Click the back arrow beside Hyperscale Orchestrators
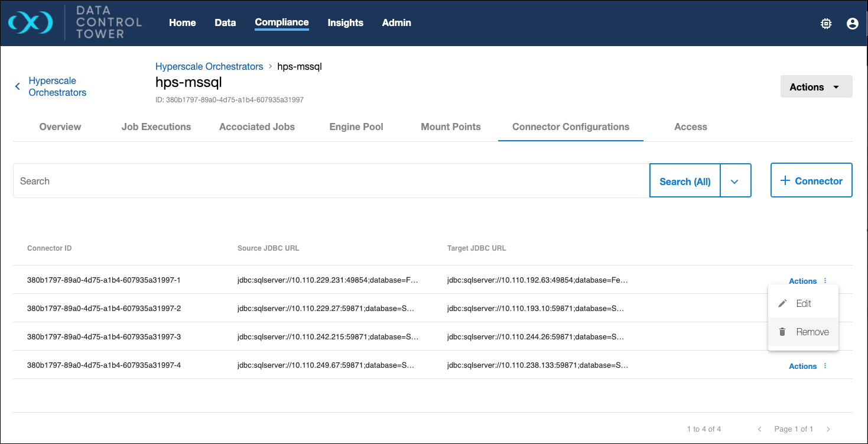The image size is (868, 444). pyautogui.click(x=18, y=87)
